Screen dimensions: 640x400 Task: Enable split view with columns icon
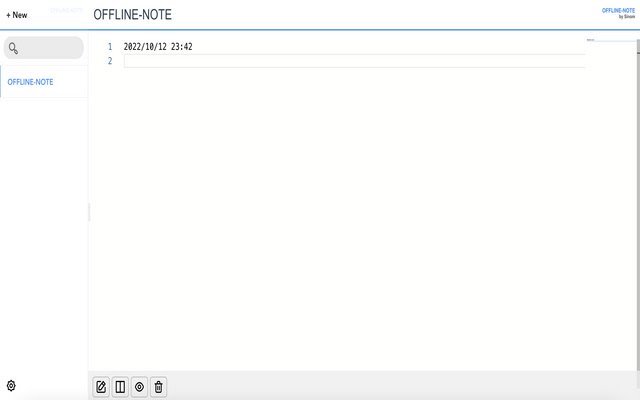tap(120, 387)
